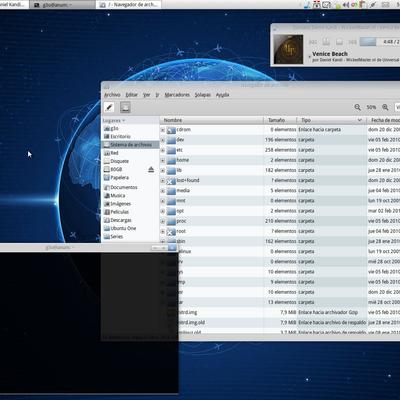Open the Ayuda menu
This screenshot has height=400, width=400.
pos(222,95)
